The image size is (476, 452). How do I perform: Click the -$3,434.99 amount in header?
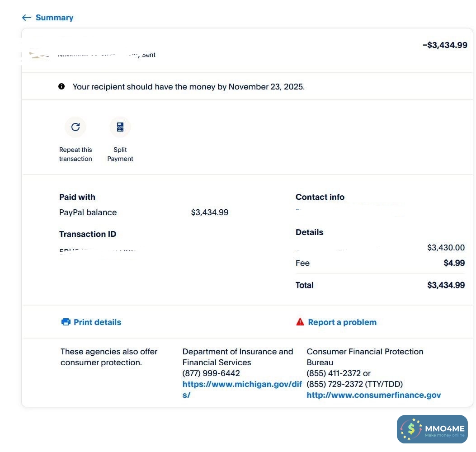pyautogui.click(x=445, y=45)
